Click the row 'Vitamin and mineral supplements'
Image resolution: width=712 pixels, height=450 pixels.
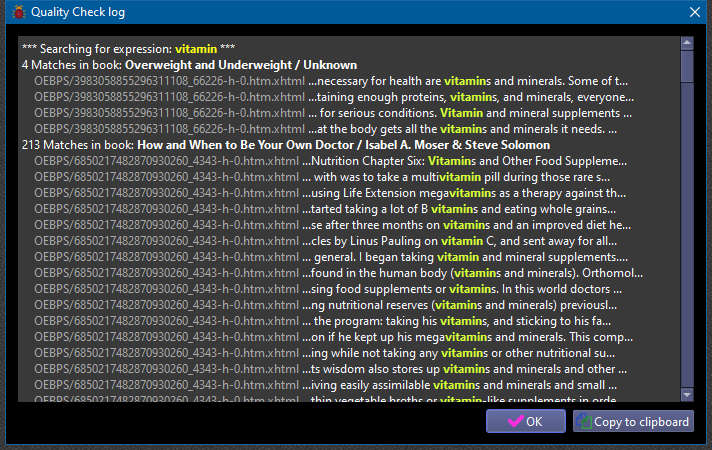[333, 113]
